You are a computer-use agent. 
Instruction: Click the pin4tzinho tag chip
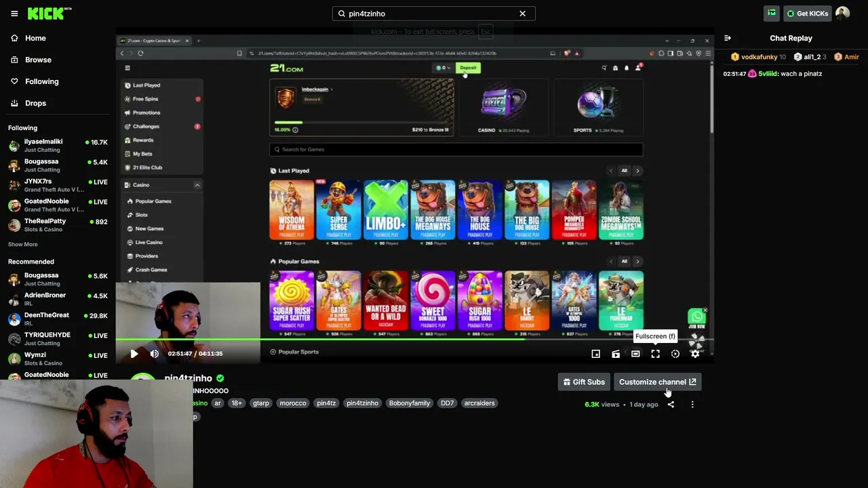pos(362,403)
